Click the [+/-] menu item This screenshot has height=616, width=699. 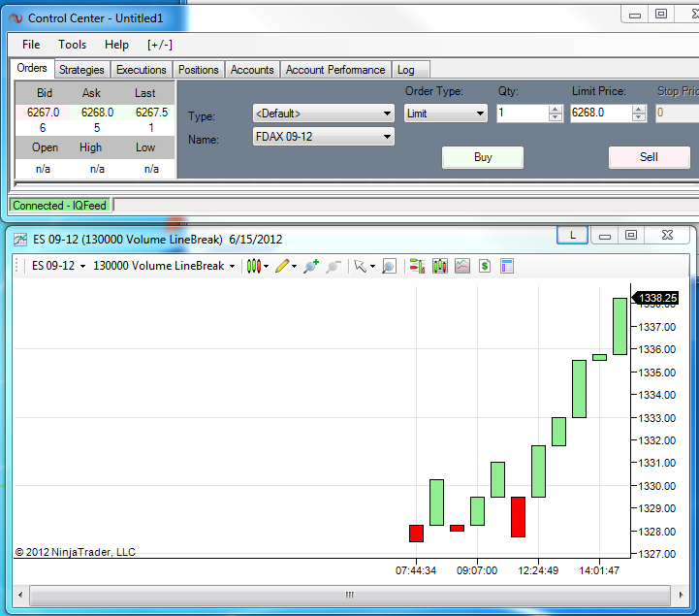click(x=160, y=45)
